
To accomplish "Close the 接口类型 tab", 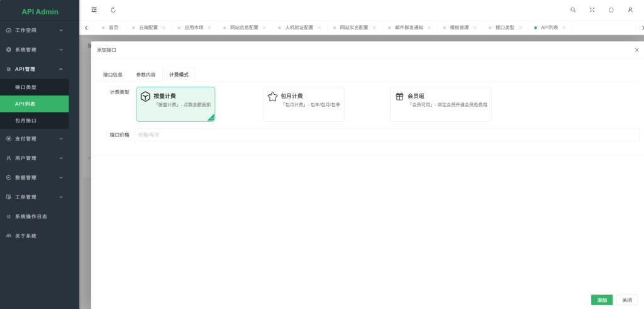I will [520, 28].
